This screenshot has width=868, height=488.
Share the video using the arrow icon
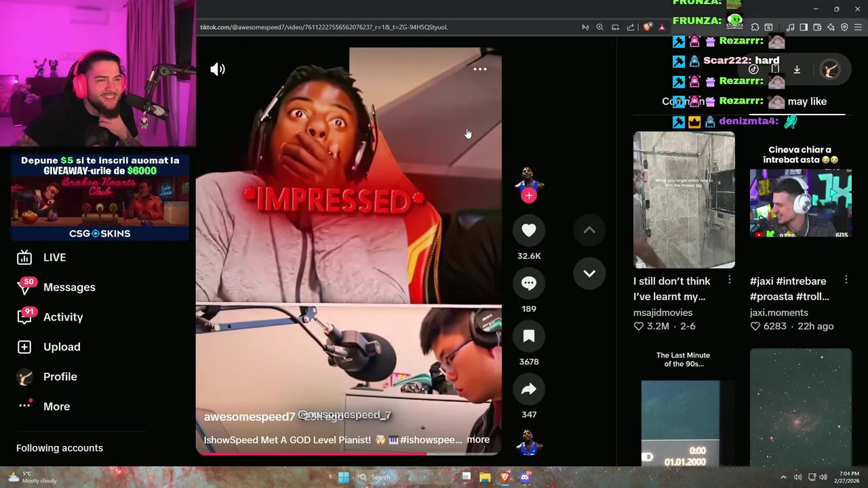coord(529,389)
